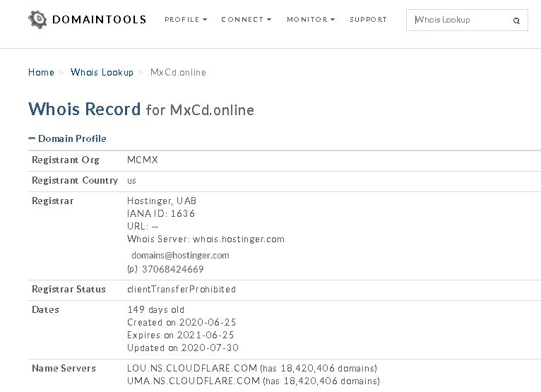Click the DomainTools gear logo icon
This screenshot has height=392, width=541.
tap(37, 19)
